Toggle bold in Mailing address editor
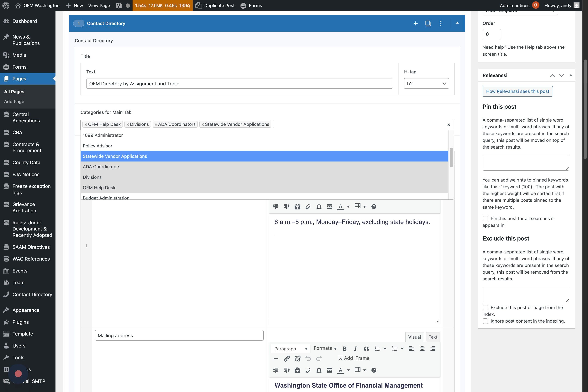588x392 pixels. pos(345,349)
